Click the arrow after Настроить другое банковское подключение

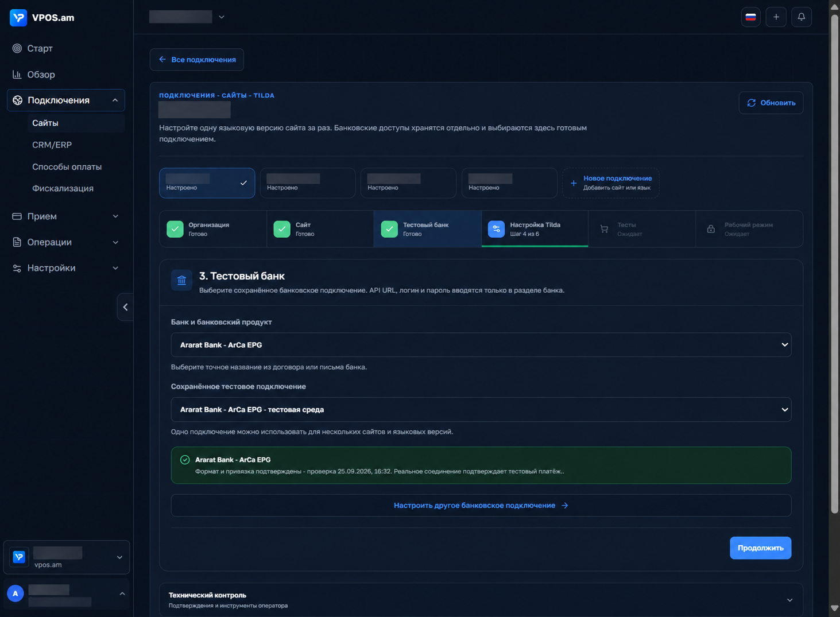click(x=565, y=506)
